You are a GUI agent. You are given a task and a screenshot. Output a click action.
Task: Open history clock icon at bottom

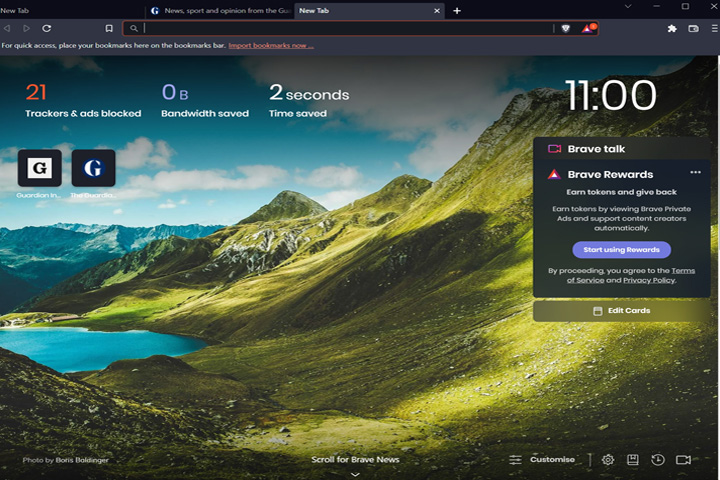click(658, 459)
